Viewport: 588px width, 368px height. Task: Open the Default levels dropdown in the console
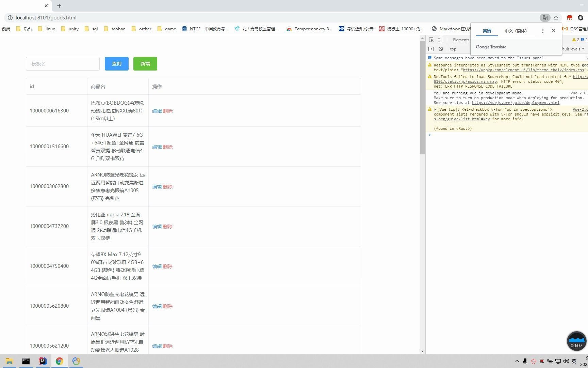tap(573, 49)
